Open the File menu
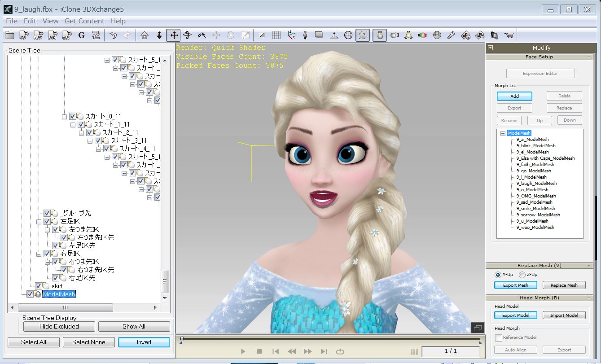 [x=12, y=21]
